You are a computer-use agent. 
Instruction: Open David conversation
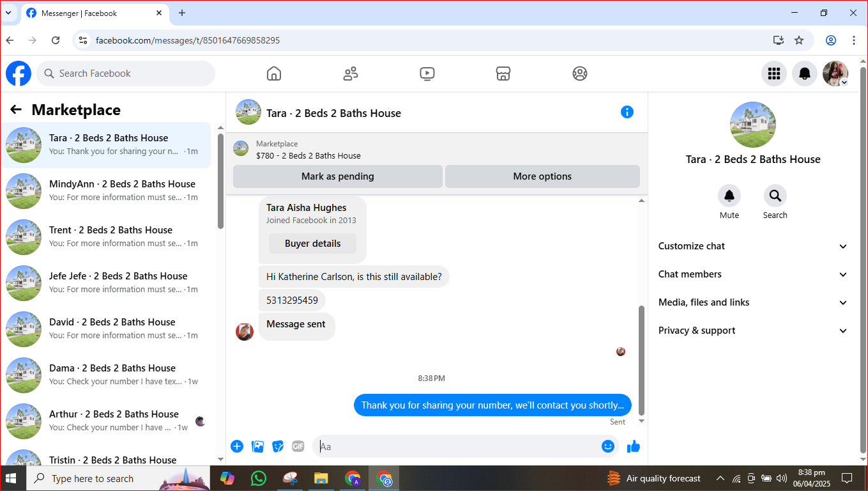[106, 329]
